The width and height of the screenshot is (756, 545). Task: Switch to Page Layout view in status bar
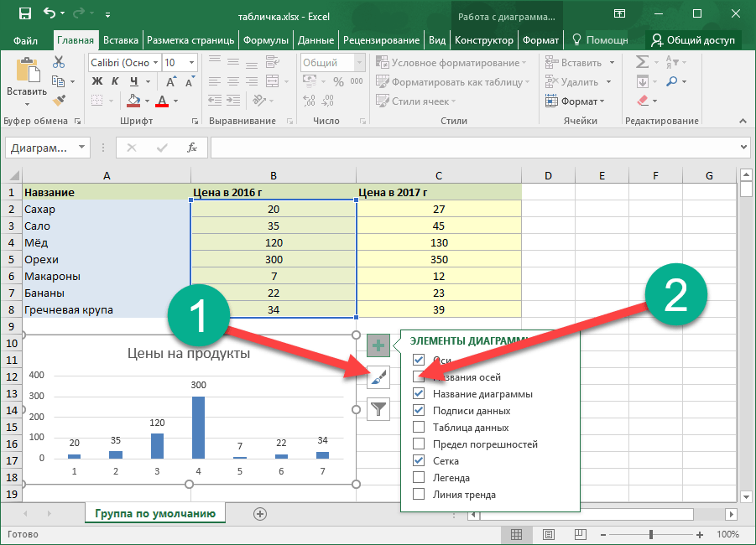549,534
